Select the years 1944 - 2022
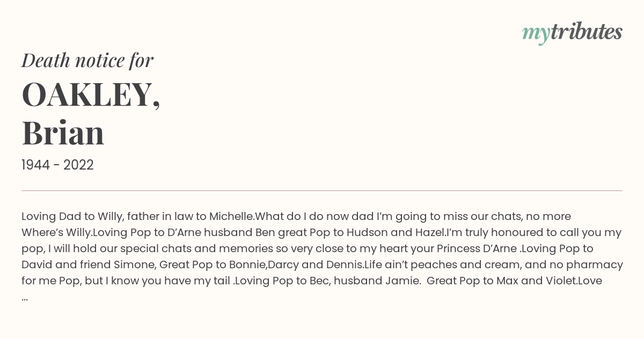Screen dimensions: 644x338 (x=57, y=165)
